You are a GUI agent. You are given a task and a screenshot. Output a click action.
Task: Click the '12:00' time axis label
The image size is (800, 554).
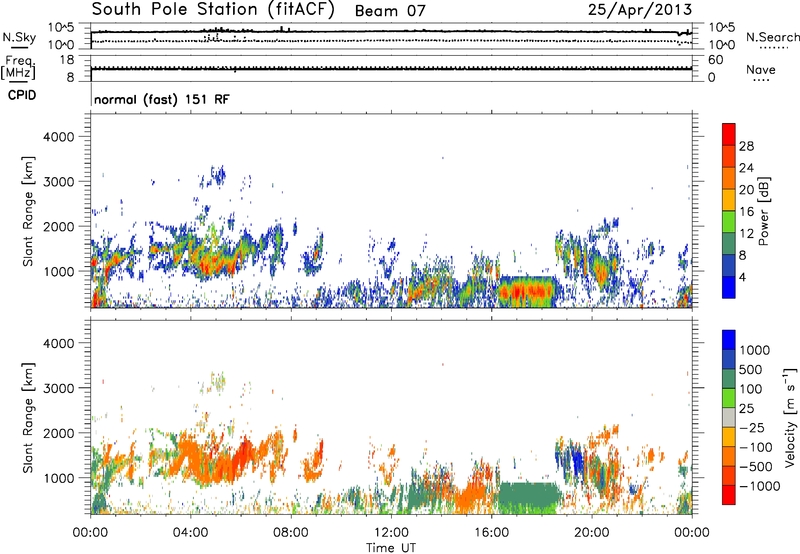tap(391, 533)
